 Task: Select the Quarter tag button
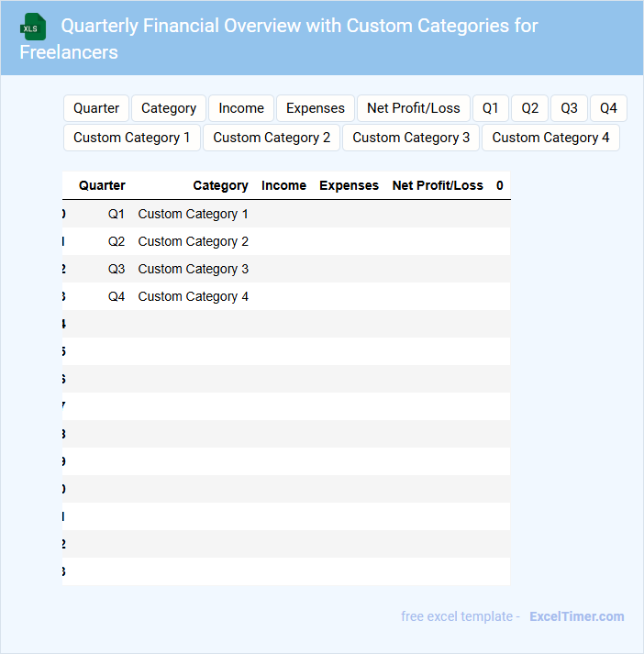coord(96,108)
